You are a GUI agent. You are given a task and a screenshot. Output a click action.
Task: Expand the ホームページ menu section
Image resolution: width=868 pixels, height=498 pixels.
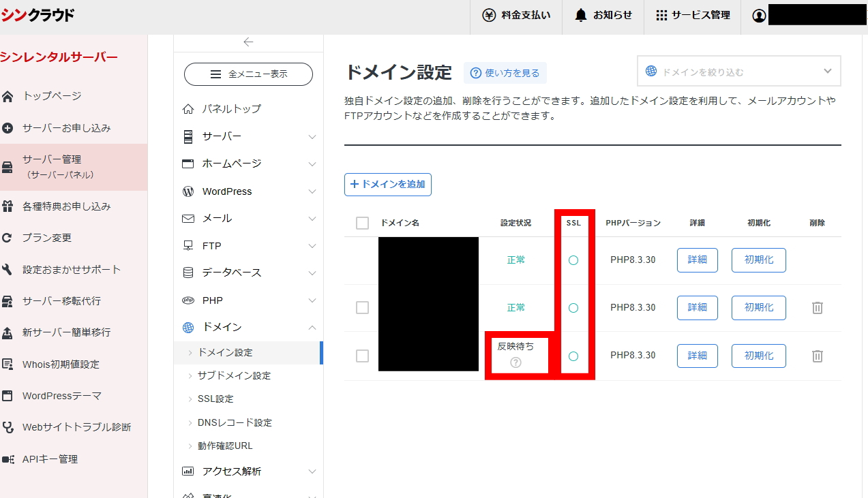pos(248,164)
